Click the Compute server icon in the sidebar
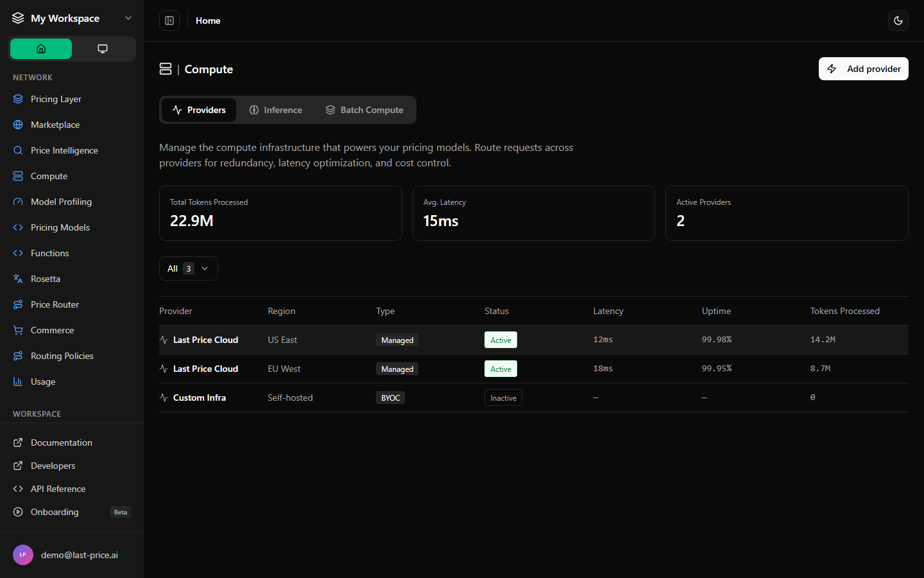The width and height of the screenshot is (924, 578). pyautogui.click(x=18, y=176)
